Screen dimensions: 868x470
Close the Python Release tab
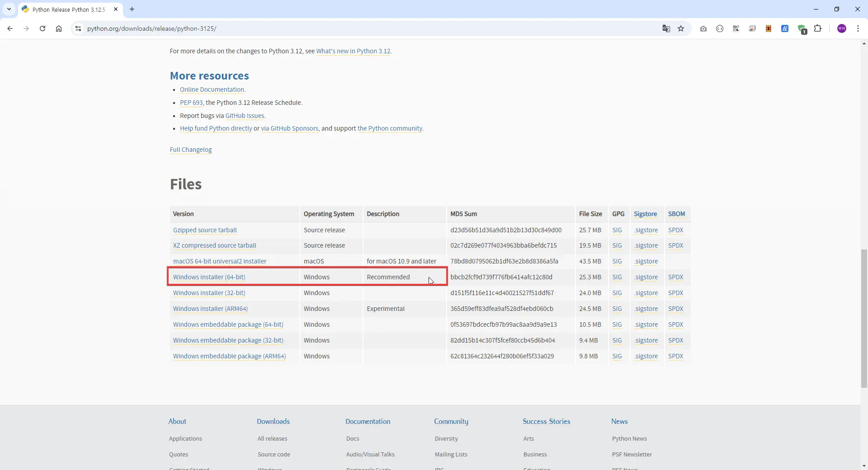tap(116, 9)
